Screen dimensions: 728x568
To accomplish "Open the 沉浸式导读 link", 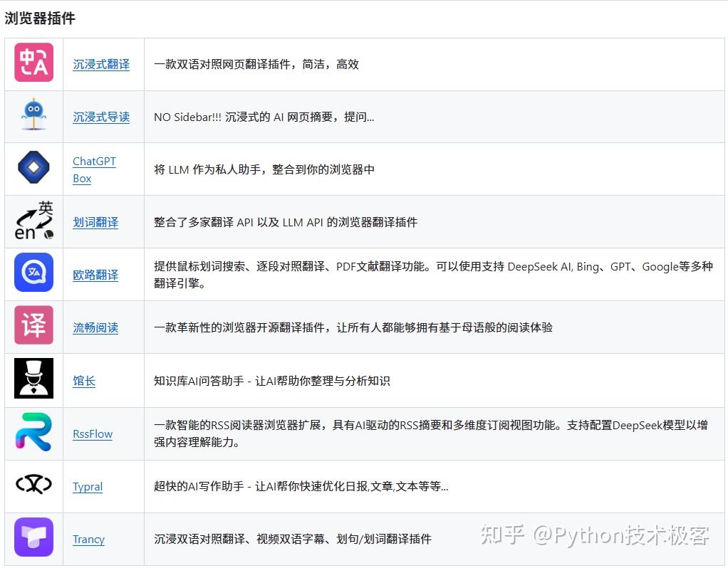I will click(101, 117).
